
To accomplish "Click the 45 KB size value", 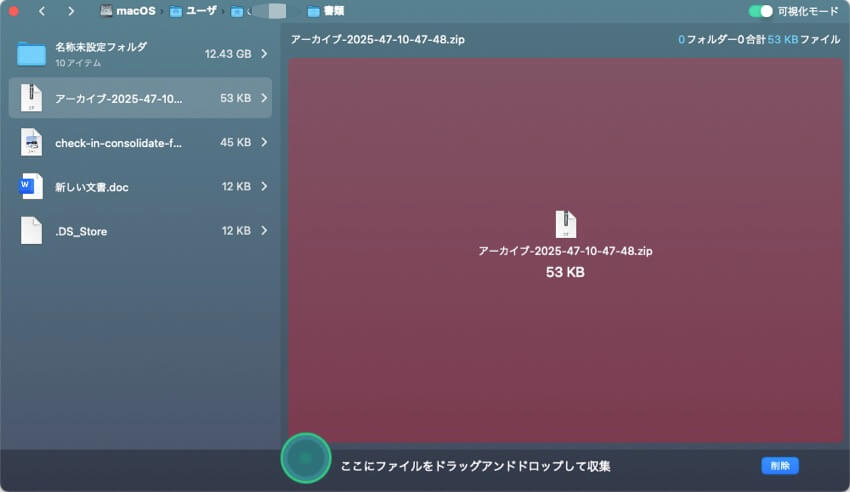I will point(235,143).
